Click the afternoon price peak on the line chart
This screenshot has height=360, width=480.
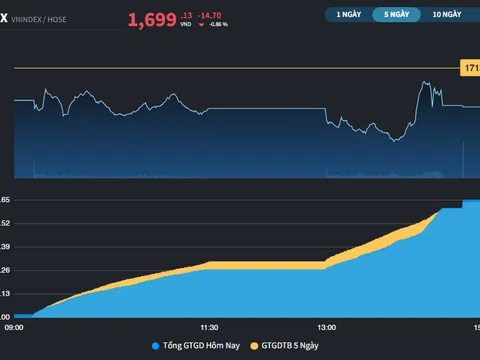click(x=424, y=82)
